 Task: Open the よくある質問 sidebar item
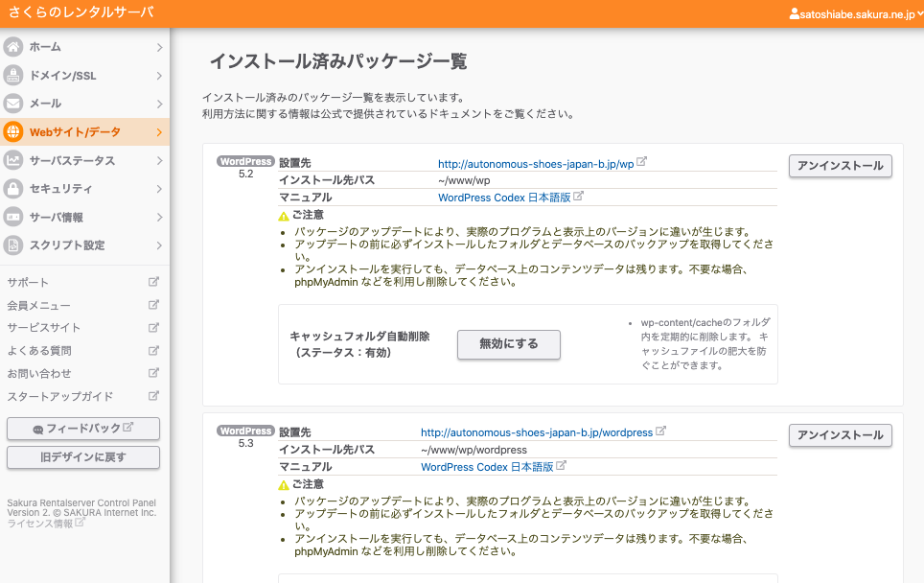39,351
